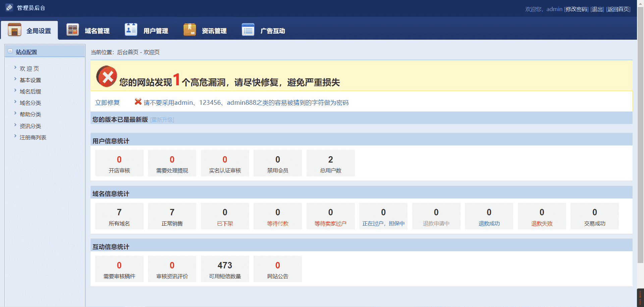Click the 资讯管理 bookmark icon
644x307 pixels.
(190, 30)
